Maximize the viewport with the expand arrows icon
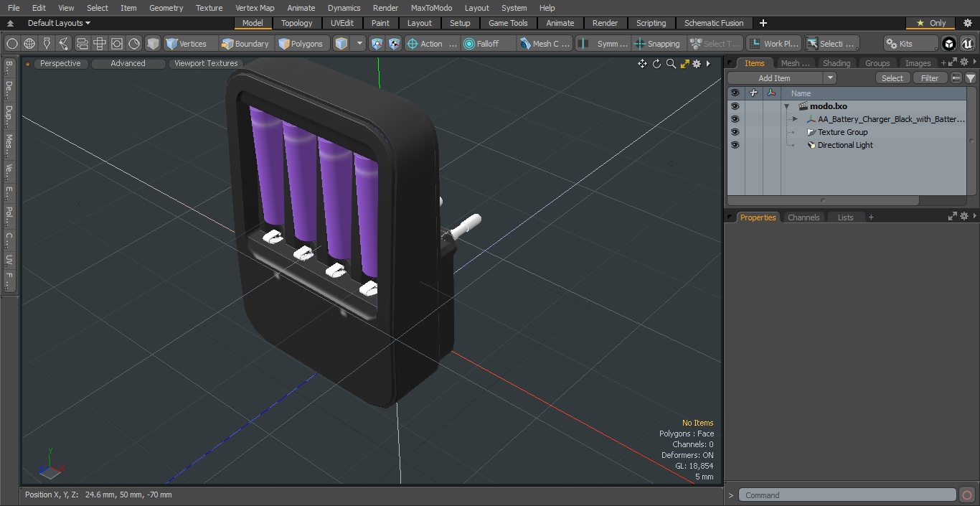This screenshot has height=506, width=980. (x=684, y=64)
